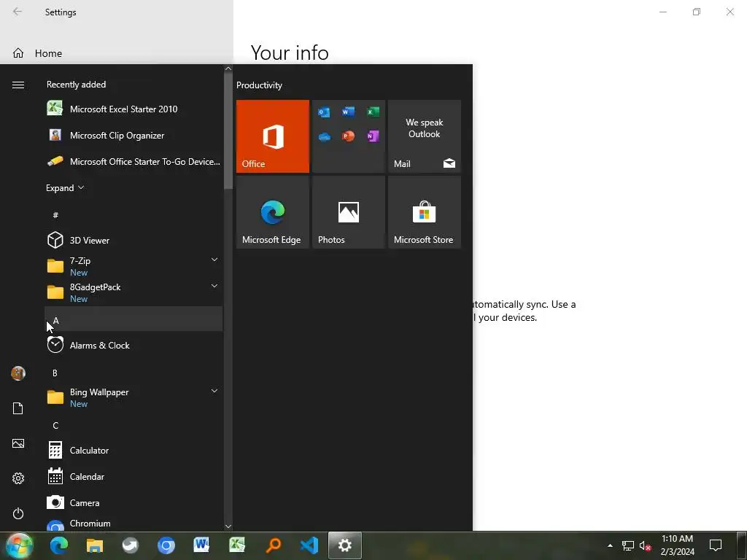Screen dimensions: 747x560
Task: Open Pictures from Start sidebar
Action: [x=18, y=443]
